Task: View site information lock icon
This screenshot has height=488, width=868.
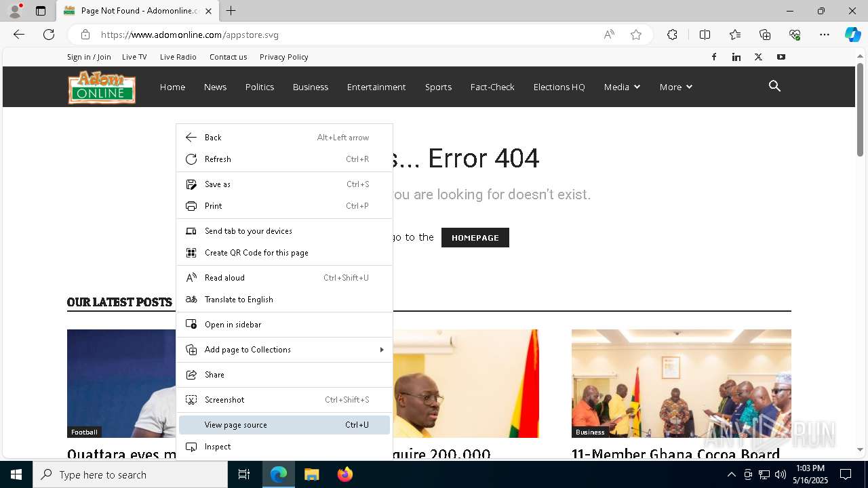Action: click(85, 35)
